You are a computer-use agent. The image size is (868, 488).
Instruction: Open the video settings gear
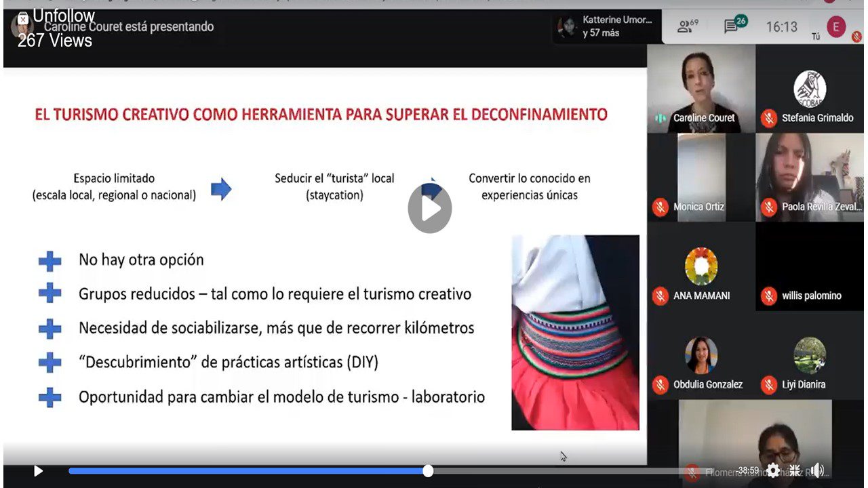point(773,470)
